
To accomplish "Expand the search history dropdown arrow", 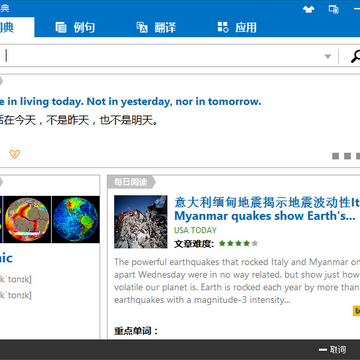I will [x=328, y=56].
